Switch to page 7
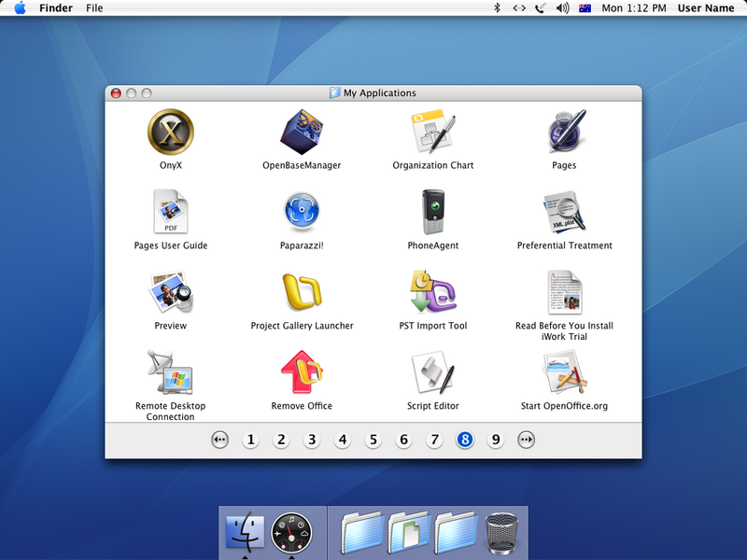The width and height of the screenshot is (747, 560). [x=434, y=440]
